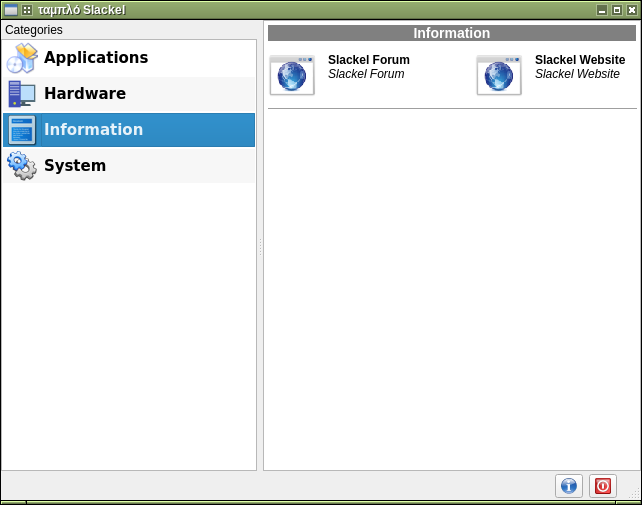This screenshot has width=642, height=505.
Task: Close the Slackel dashboard window
Action: tap(632, 10)
